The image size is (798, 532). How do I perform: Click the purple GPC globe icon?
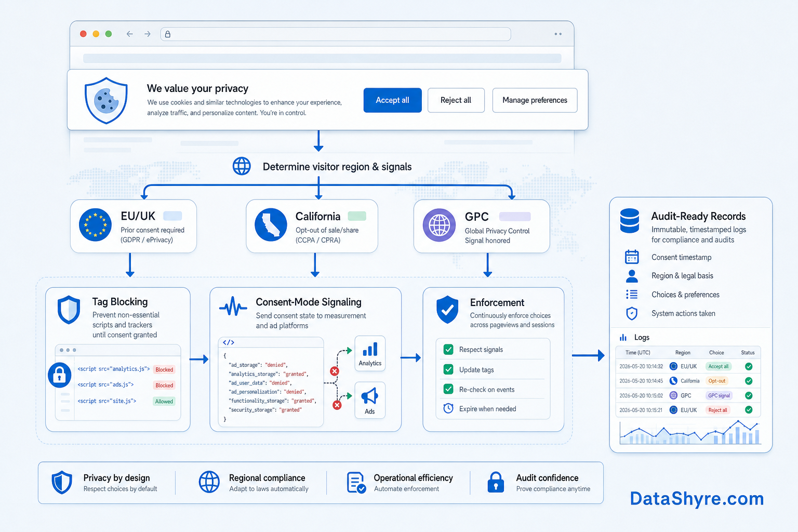pyautogui.click(x=439, y=225)
